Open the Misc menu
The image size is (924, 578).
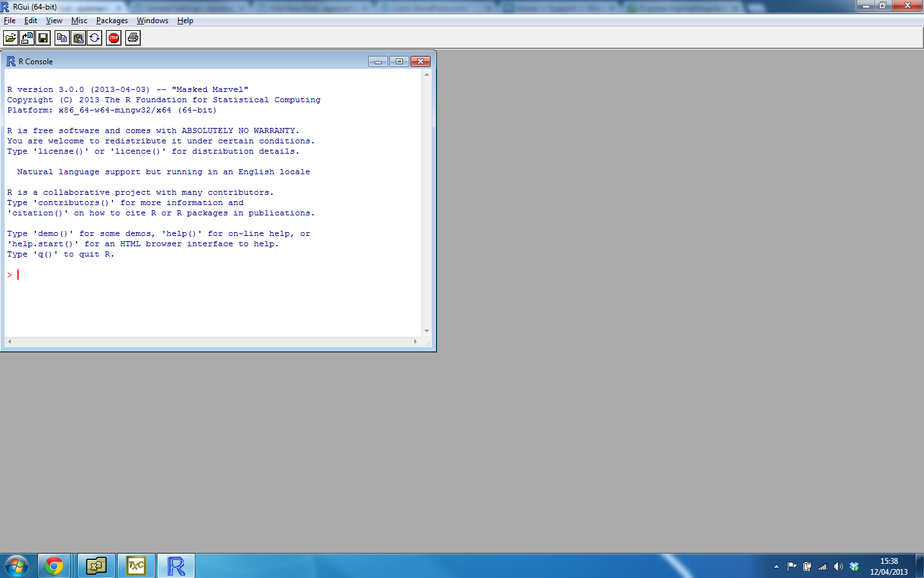coord(79,21)
